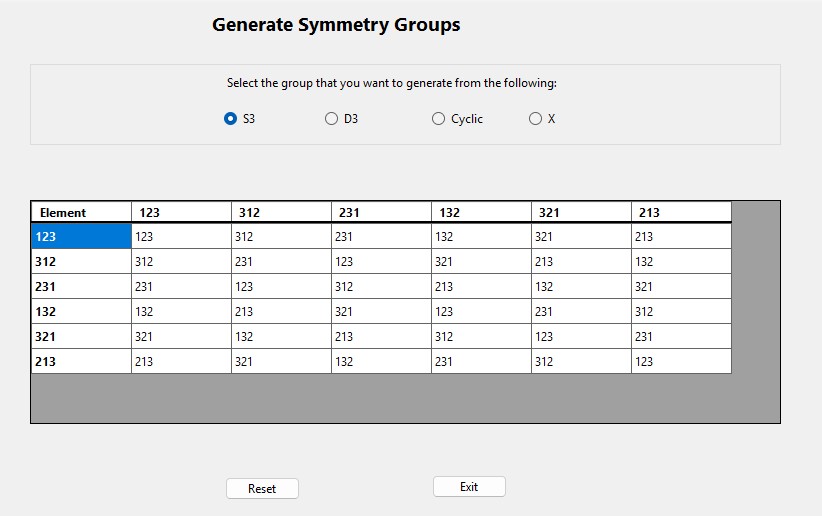Click the 132 column header
822x516 pixels.
tap(481, 212)
